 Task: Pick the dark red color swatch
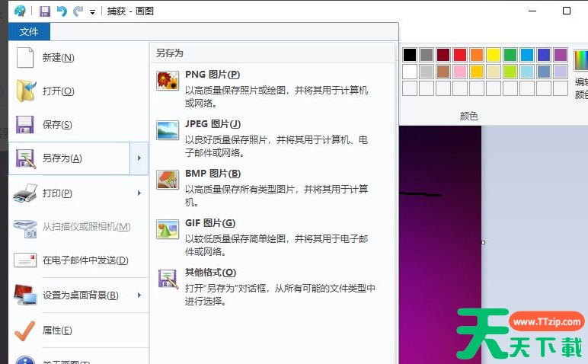(x=443, y=55)
